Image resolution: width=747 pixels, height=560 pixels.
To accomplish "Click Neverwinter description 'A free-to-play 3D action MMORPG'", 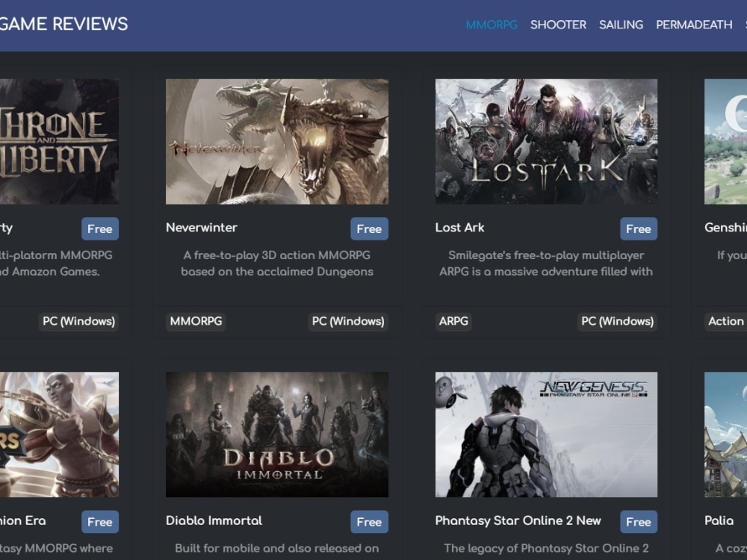I will [x=277, y=255].
